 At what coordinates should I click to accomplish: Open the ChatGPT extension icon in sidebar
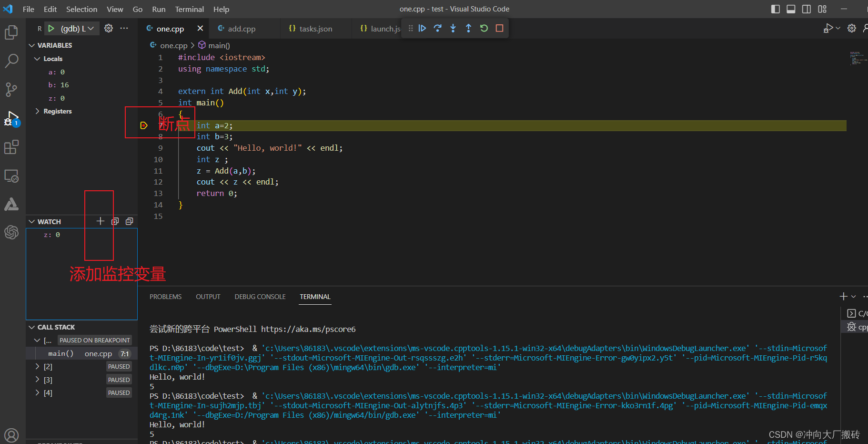11,232
